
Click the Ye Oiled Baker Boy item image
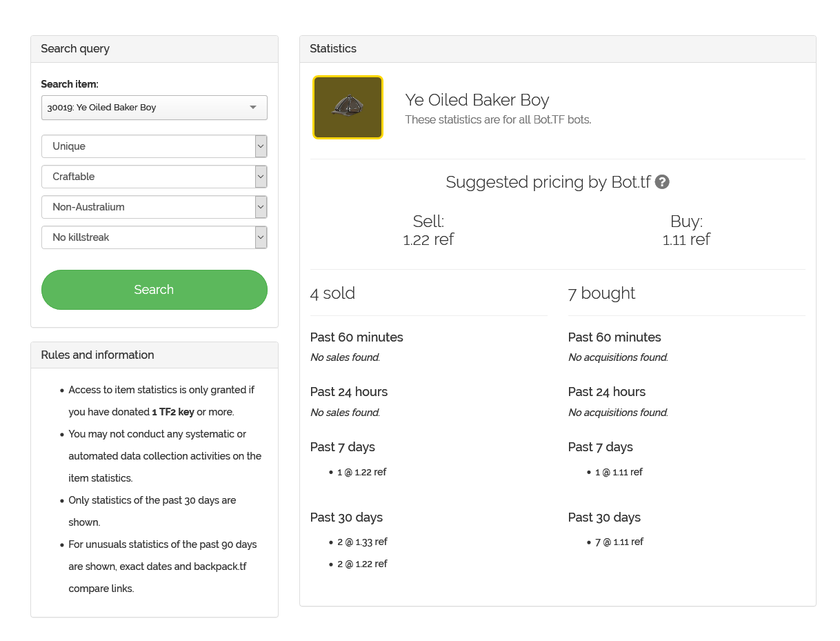point(348,107)
